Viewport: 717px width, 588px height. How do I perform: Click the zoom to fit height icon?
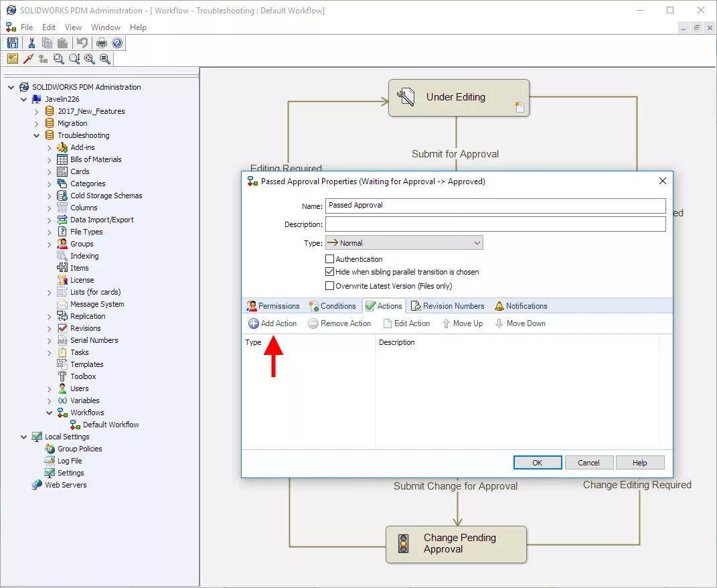pyautogui.click(x=74, y=58)
